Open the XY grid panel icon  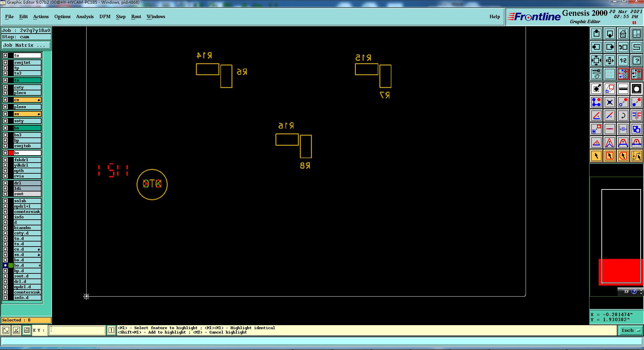pyautogui.click(x=637, y=34)
